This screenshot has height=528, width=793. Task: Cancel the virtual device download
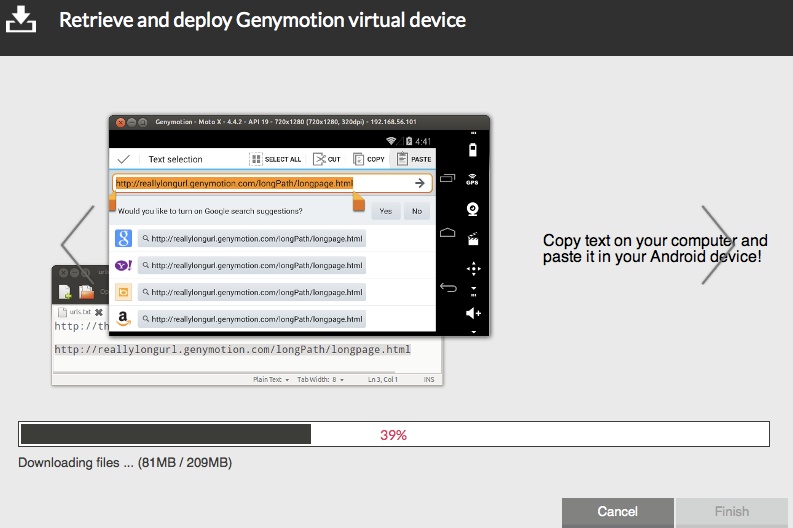point(617,512)
